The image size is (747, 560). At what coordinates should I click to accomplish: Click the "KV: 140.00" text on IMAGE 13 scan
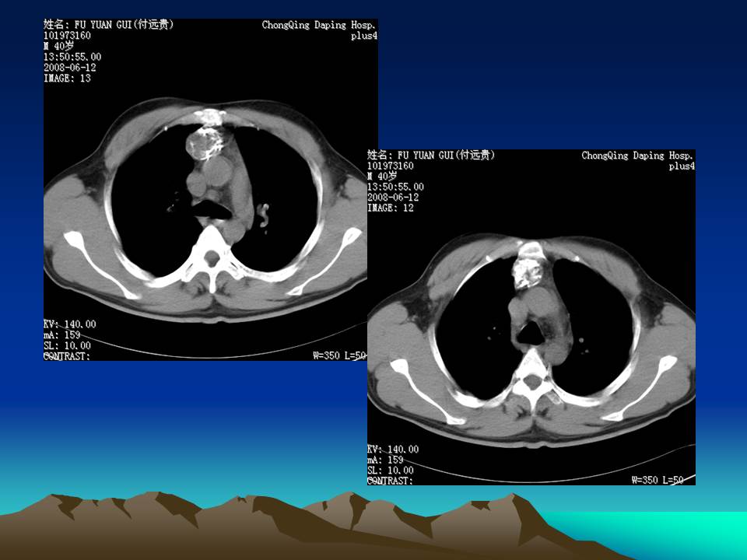point(70,324)
